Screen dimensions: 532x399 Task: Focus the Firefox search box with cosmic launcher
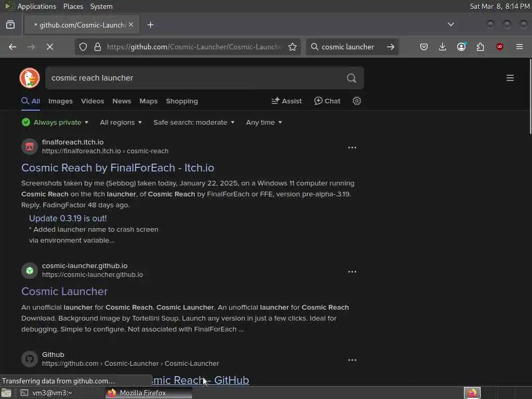click(x=348, y=47)
